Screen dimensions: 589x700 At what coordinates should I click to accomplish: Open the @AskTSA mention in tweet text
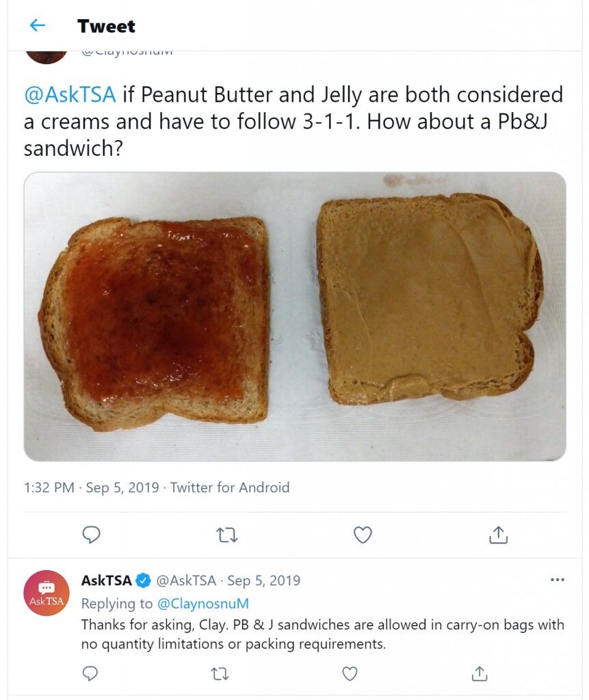70,94
